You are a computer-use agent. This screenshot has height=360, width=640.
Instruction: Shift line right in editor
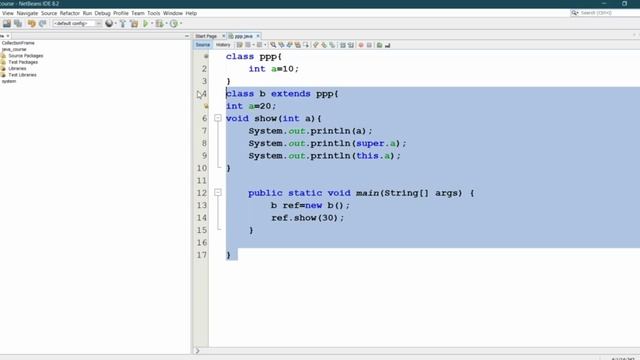[351, 45]
